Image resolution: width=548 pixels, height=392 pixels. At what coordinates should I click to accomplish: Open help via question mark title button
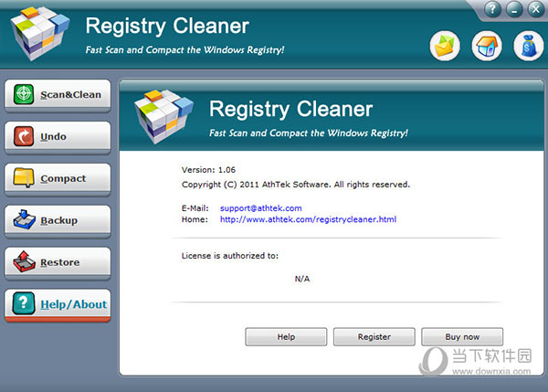click(x=493, y=9)
